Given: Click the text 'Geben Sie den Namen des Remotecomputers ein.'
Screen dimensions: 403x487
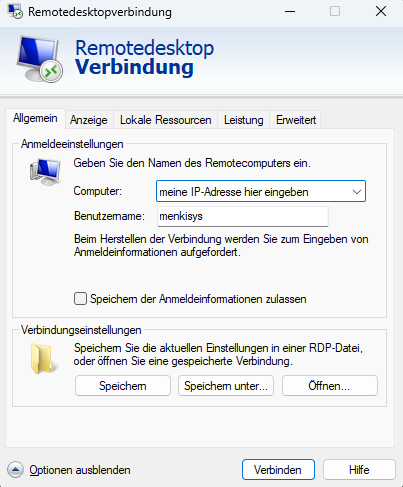Looking at the screenshot, I should [x=192, y=163].
